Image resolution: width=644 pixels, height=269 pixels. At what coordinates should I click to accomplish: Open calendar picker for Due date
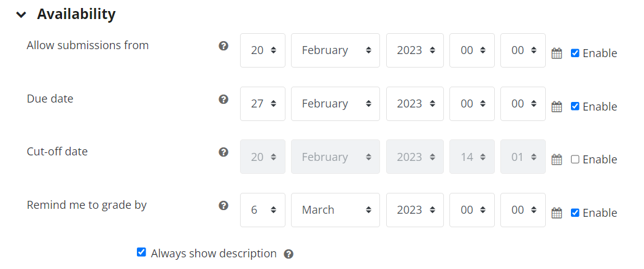point(557,107)
